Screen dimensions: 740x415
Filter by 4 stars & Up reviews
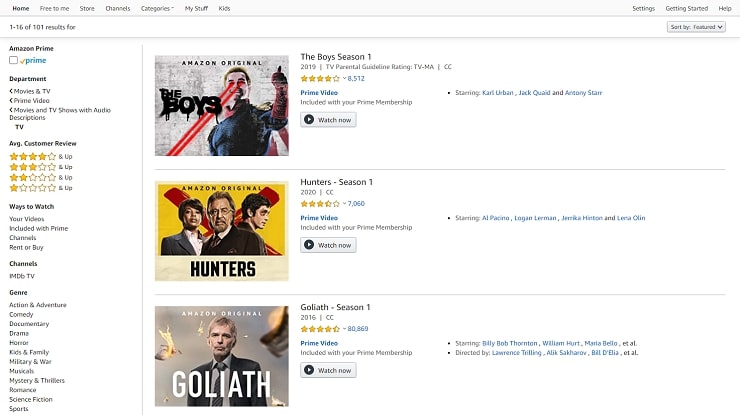pos(41,157)
